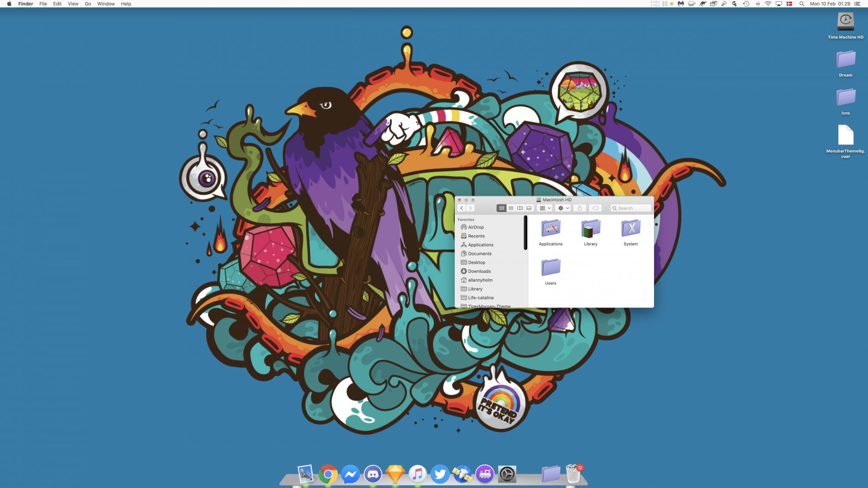Click the sidebar scrollbar thumb
The image size is (868, 488).
point(525,233)
